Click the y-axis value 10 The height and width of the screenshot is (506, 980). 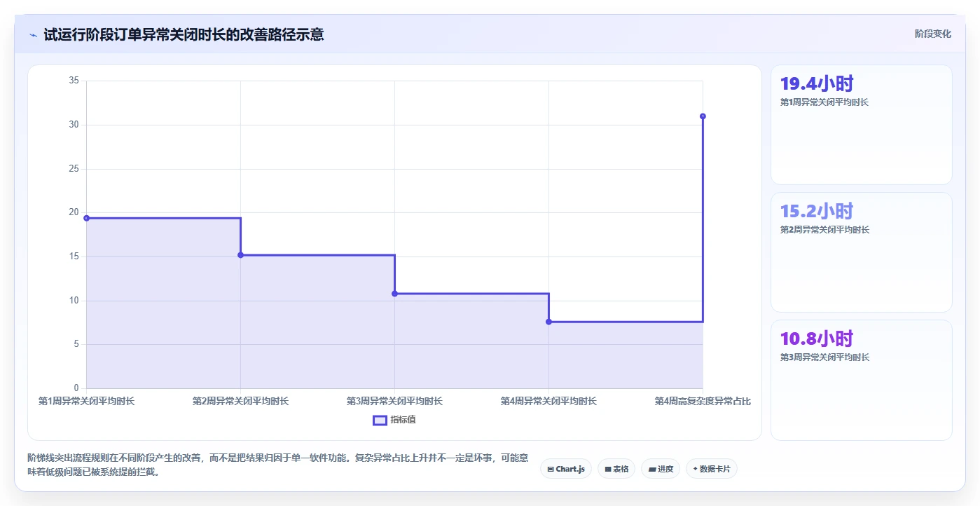pos(74,301)
